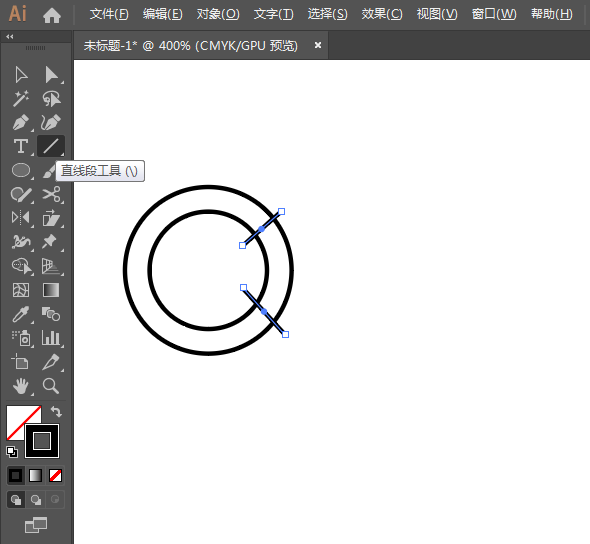Choose the Symbol Sprayer tool
590x544 pixels.
coord(22,338)
